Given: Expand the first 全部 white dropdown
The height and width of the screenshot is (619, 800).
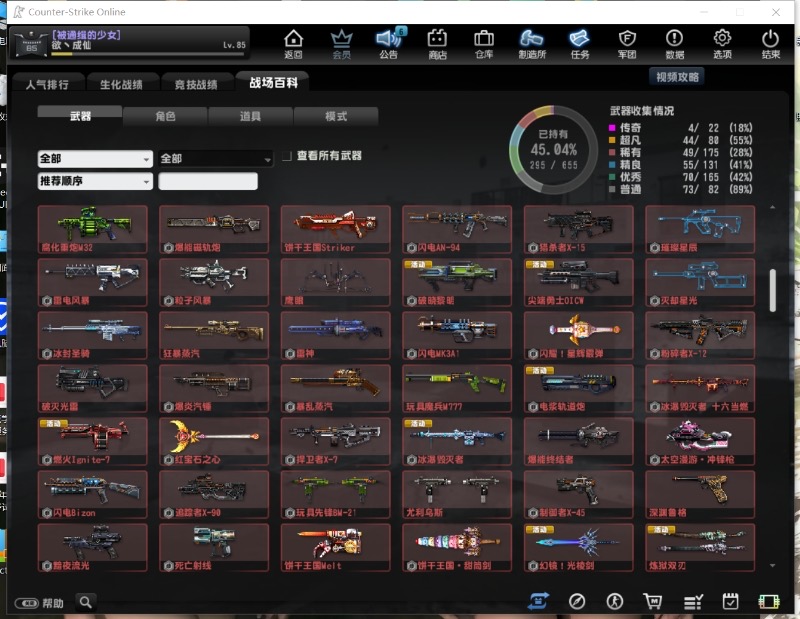Looking at the screenshot, I should [x=95, y=159].
